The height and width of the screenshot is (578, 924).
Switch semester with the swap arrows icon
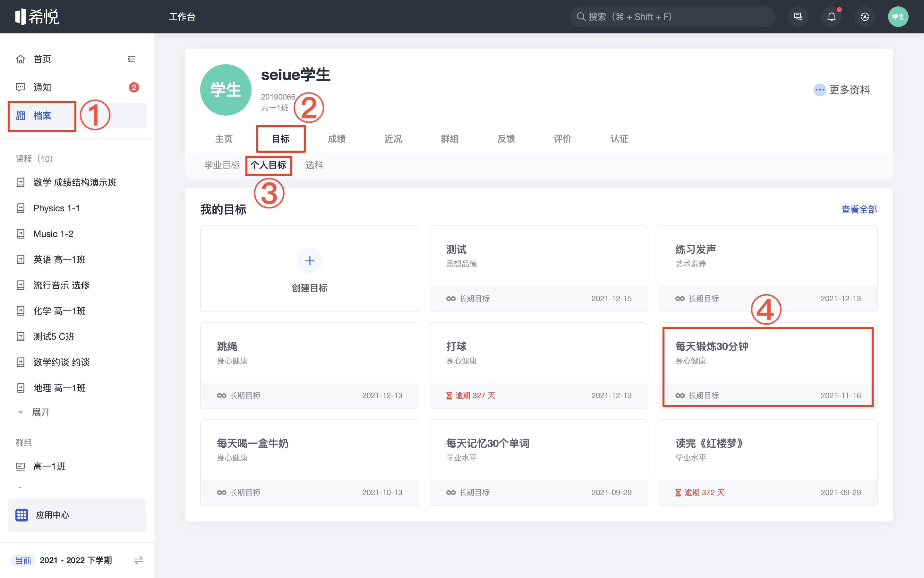tap(139, 560)
